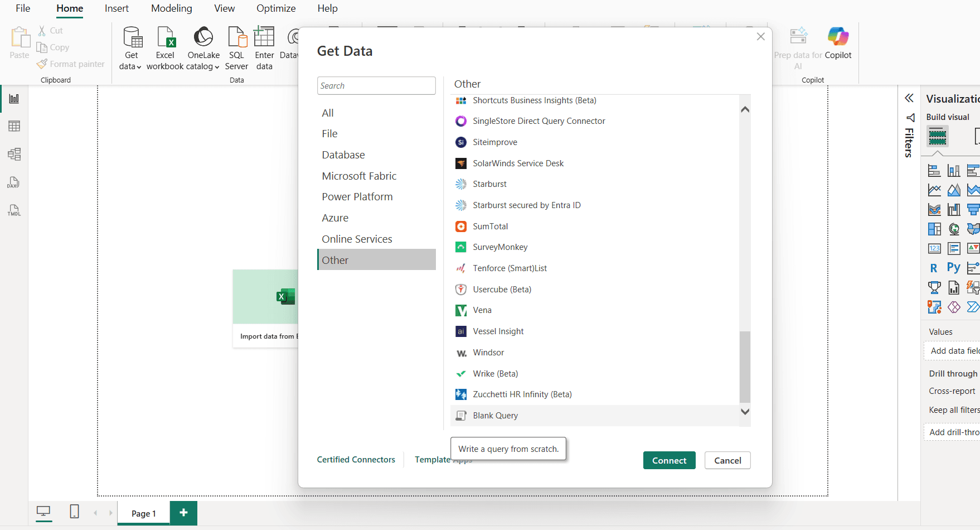Select the Page 1 tab
Image resolution: width=980 pixels, height=530 pixels.
click(144, 513)
